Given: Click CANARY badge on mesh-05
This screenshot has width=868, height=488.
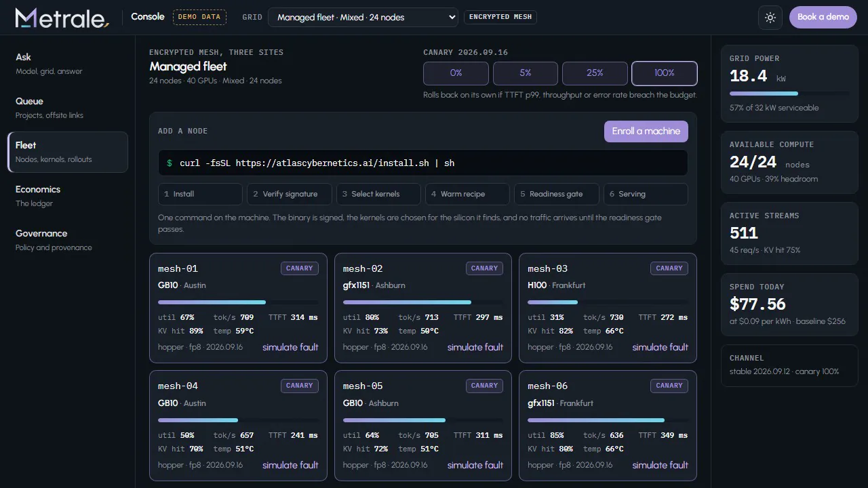Looking at the screenshot, I should pyautogui.click(x=485, y=386).
